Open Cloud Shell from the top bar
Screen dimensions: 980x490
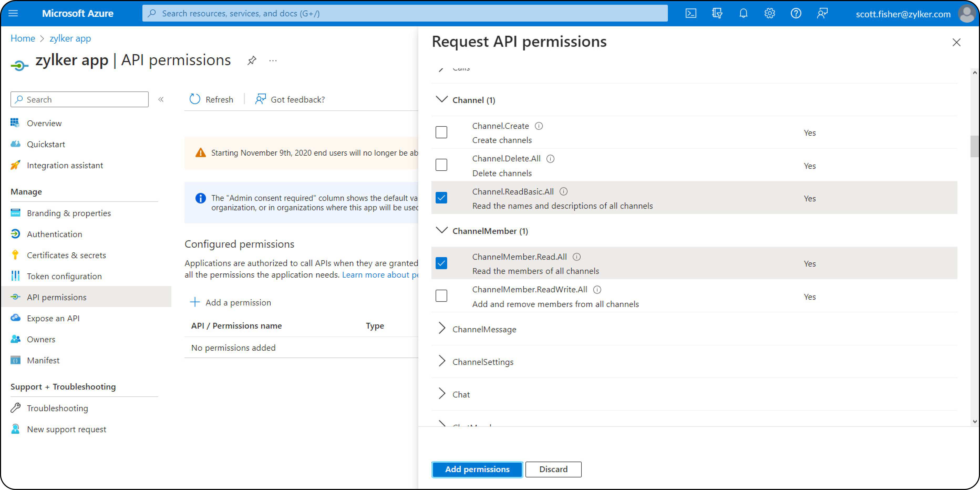pos(690,14)
